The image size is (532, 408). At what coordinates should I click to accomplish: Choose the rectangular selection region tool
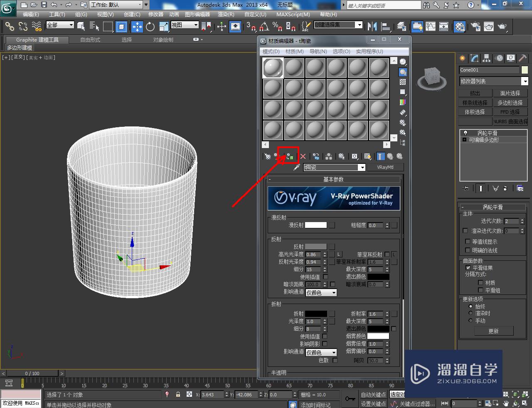coord(108,27)
